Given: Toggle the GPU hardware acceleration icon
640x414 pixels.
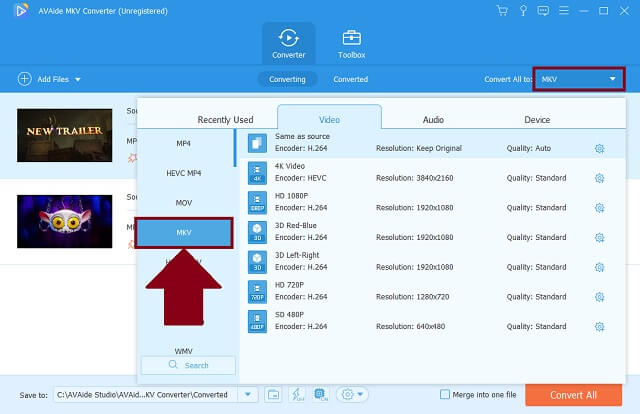Looking at the screenshot, I should tap(321, 394).
